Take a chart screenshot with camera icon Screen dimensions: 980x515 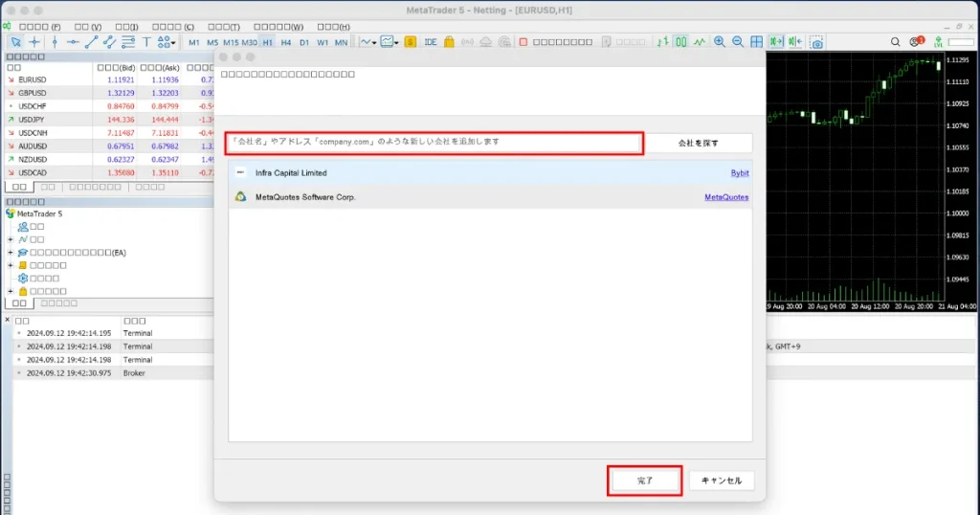pos(816,42)
